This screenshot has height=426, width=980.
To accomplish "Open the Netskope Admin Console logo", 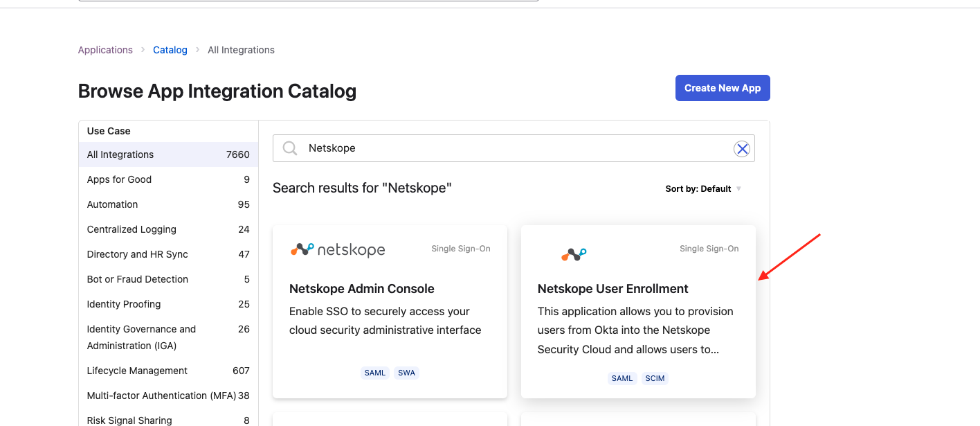I will click(x=338, y=249).
